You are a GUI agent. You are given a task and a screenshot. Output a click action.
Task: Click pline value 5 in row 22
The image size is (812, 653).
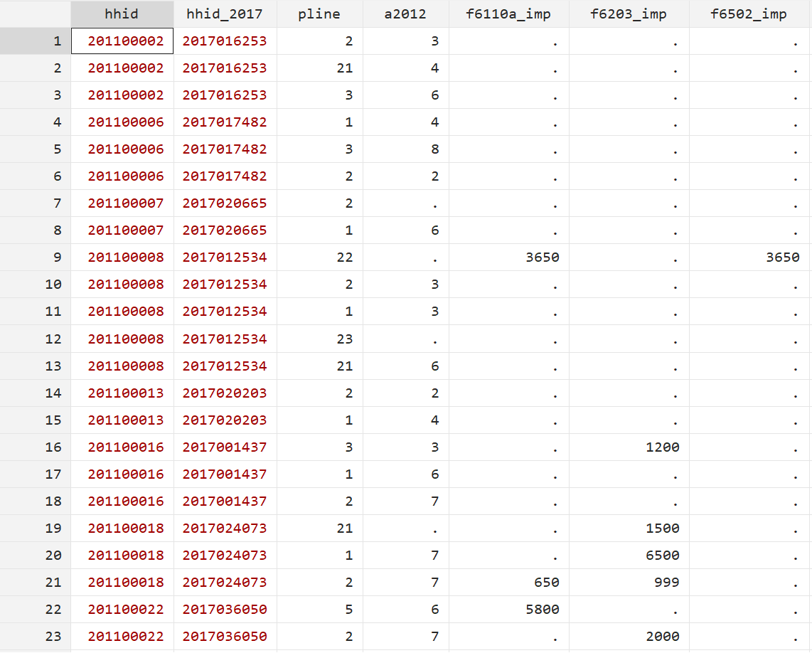pos(319,609)
